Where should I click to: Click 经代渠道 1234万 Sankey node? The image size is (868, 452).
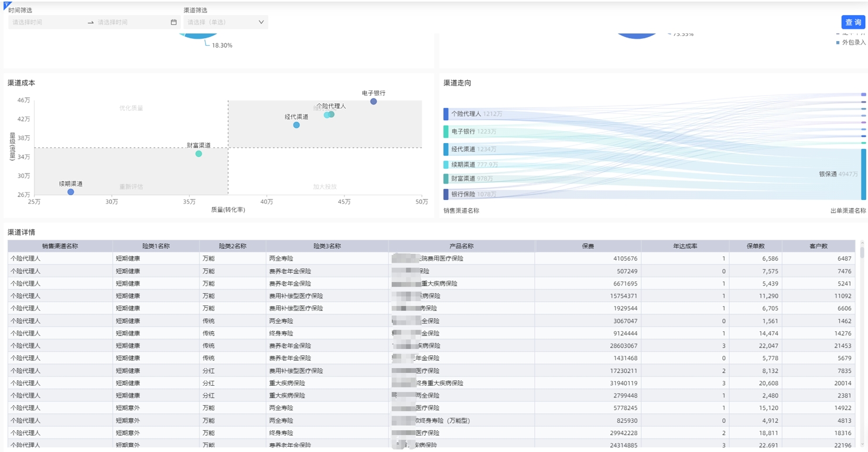[446, 149]
